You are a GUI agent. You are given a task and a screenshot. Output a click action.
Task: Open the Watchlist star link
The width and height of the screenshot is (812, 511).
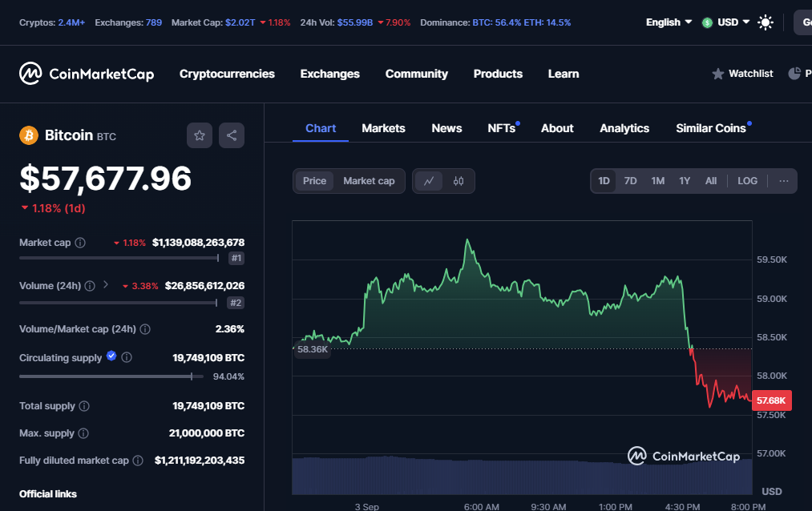click(x=742, y=74)
